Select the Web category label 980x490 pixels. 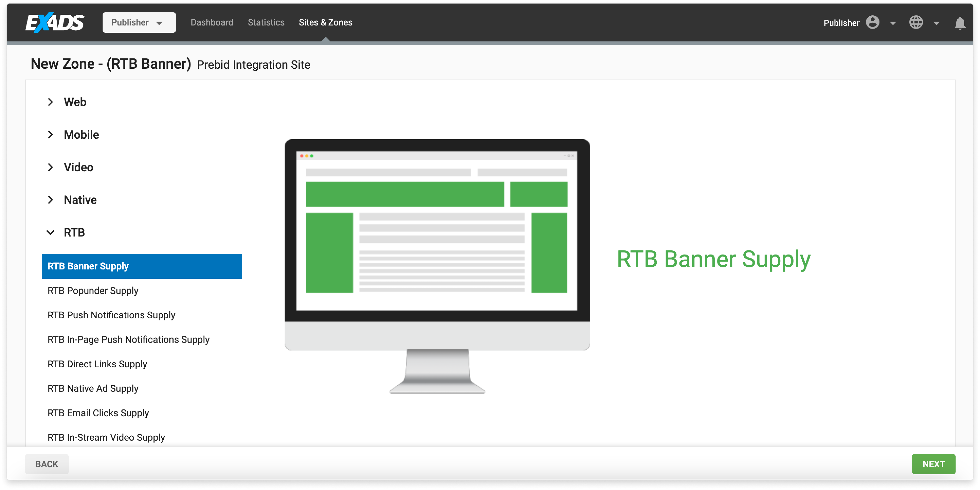75,102
